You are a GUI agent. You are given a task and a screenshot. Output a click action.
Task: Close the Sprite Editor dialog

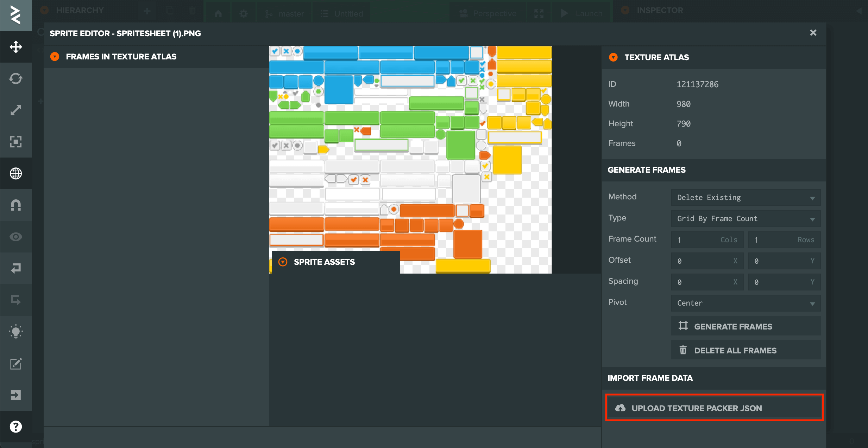coord(813,33)
